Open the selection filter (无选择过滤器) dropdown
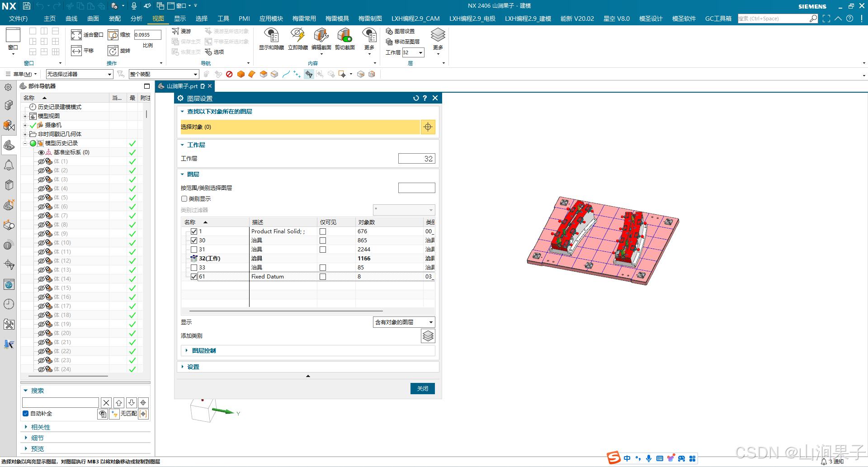 tap(79, 74)
